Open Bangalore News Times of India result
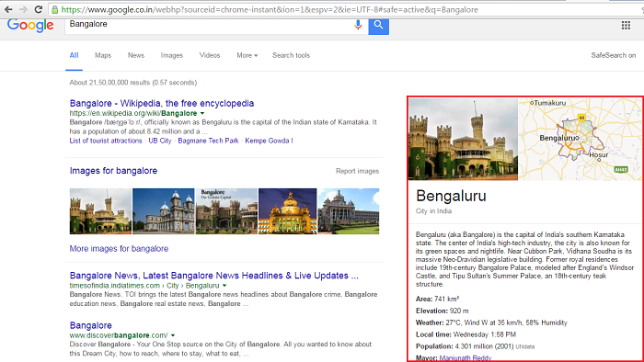The width and height of the screenshot is (644, 362). (x=214, y=276)
